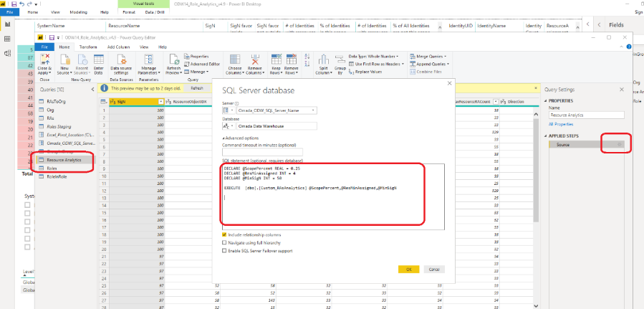Collapse the Queries pane
This screenshot has height=309, width=644.
(92, 90)
